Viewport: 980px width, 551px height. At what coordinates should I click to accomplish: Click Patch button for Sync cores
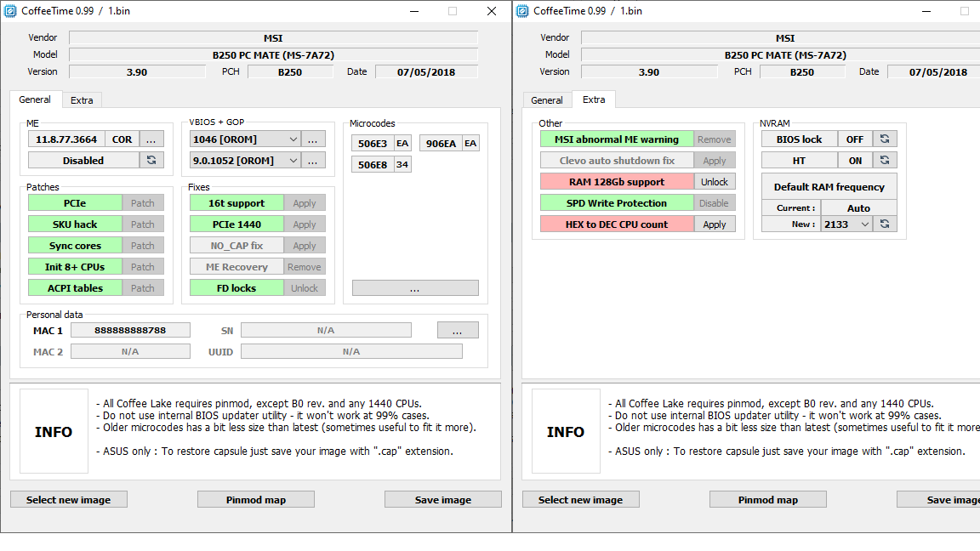point(143,246)
